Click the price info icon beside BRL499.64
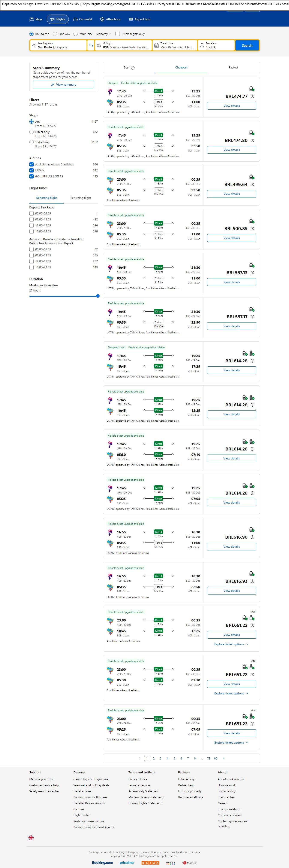Viewport: 289px width, 868px height. [x=252, y=185]
